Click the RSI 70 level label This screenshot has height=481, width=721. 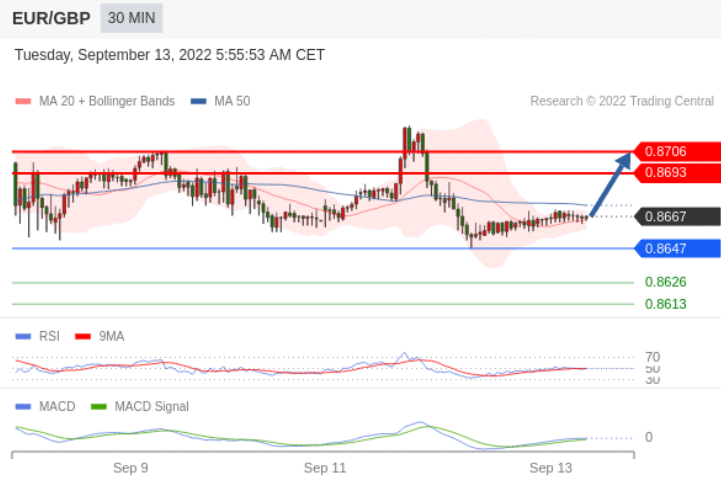pyautogui.click(x=652, y=357)
